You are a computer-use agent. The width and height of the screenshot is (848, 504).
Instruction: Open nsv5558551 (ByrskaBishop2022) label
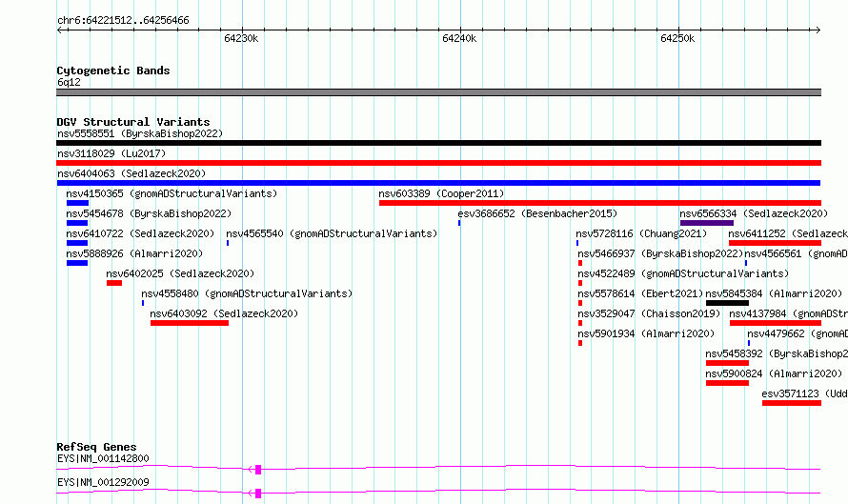pyautogui.click(x=140, y=133)
